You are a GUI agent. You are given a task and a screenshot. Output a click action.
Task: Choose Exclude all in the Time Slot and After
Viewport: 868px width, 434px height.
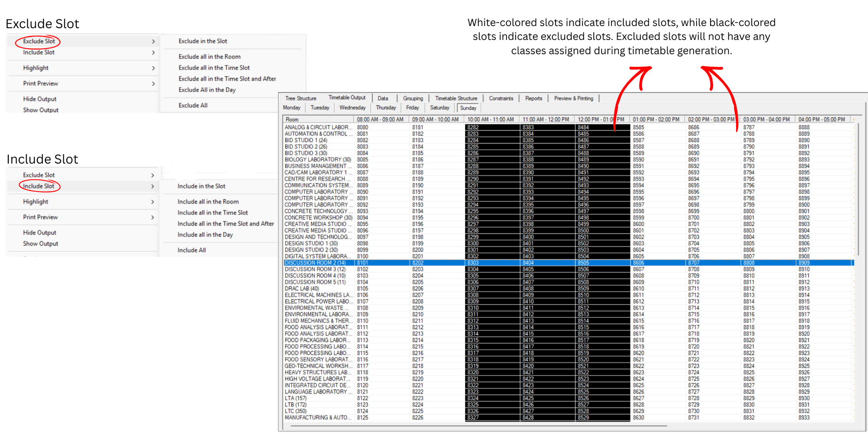[x=227, y=79]
